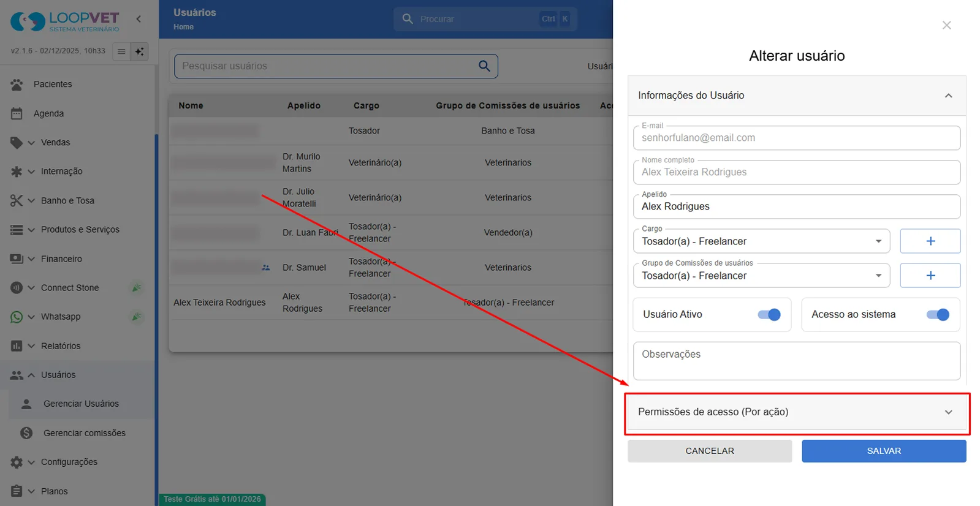Disable the Acesso ao sistema switch
This screenshot has width=980, height=506.
937,315
